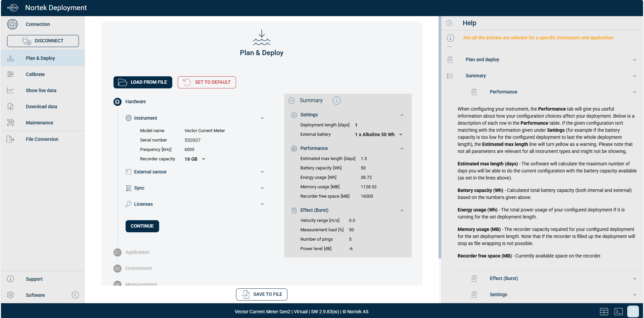Click the Hardware step circle icon
Image resolution: width=644 pixels, height=318 pixels.
tap(118, 102)
